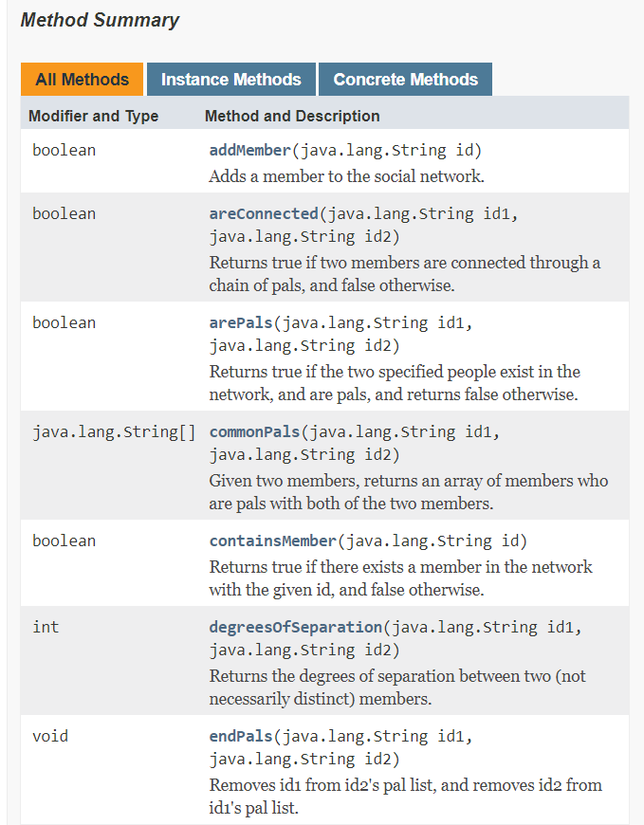Click the void return type of endPals
The height and width of the screenshot is (825, 644).
(x=49, y=736)
